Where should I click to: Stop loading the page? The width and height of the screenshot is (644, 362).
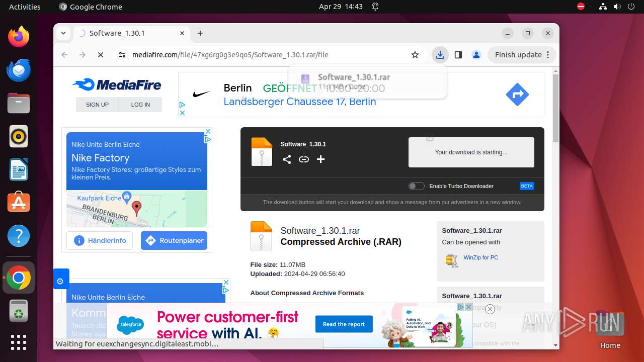101,55
